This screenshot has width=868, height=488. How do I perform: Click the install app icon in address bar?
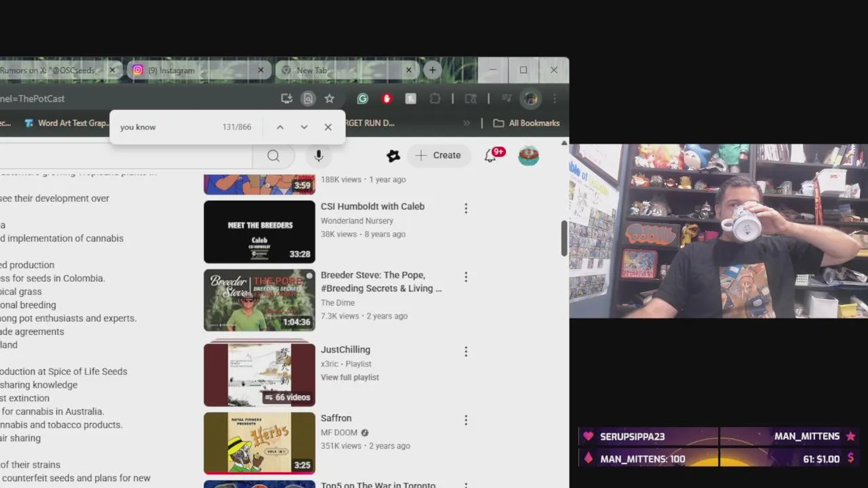(286, 98)
